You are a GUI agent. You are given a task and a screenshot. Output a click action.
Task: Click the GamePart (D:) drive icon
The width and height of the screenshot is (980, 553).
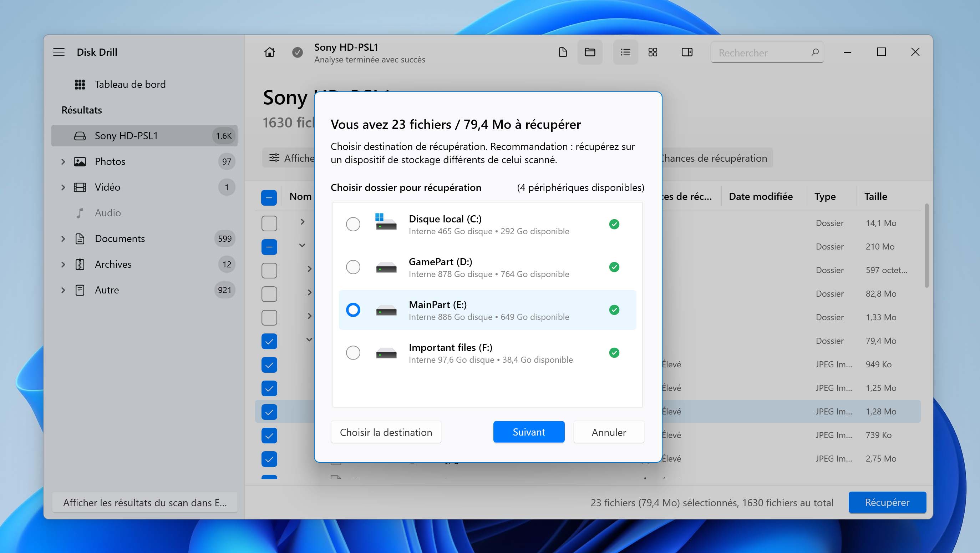386,267
